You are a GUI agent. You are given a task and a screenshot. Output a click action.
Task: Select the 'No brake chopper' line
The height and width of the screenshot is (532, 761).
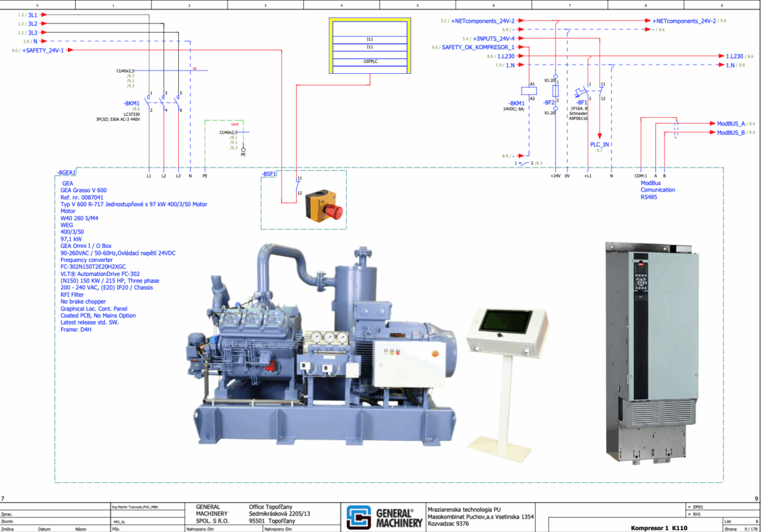coord(83,302)
